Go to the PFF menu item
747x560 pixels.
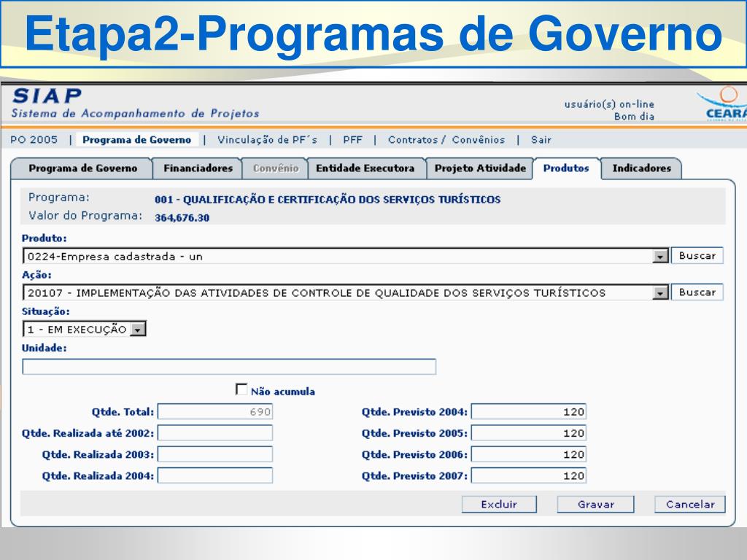click(x=352, y=139)
